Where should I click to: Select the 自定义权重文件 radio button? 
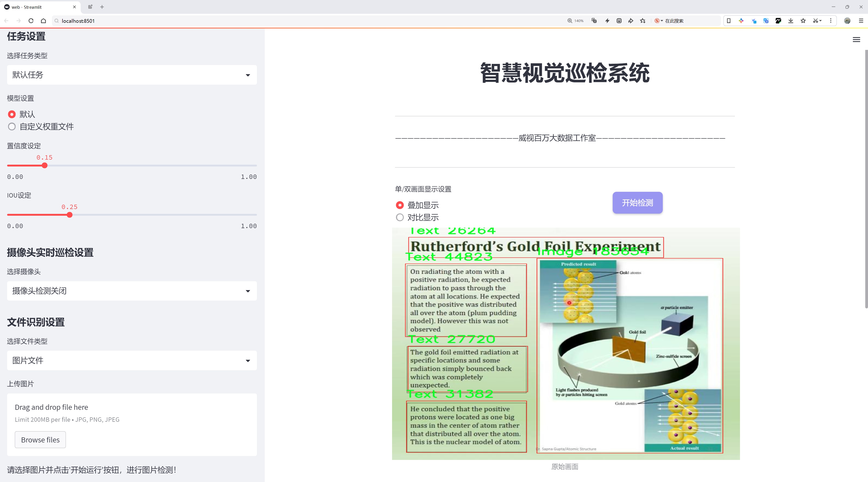click(x=12, y=127)
